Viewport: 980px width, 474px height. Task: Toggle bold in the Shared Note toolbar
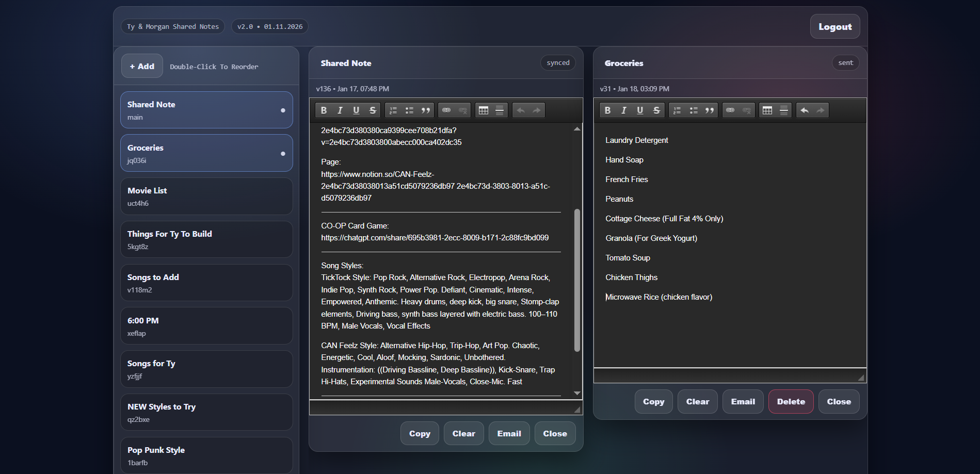point(324,110)
